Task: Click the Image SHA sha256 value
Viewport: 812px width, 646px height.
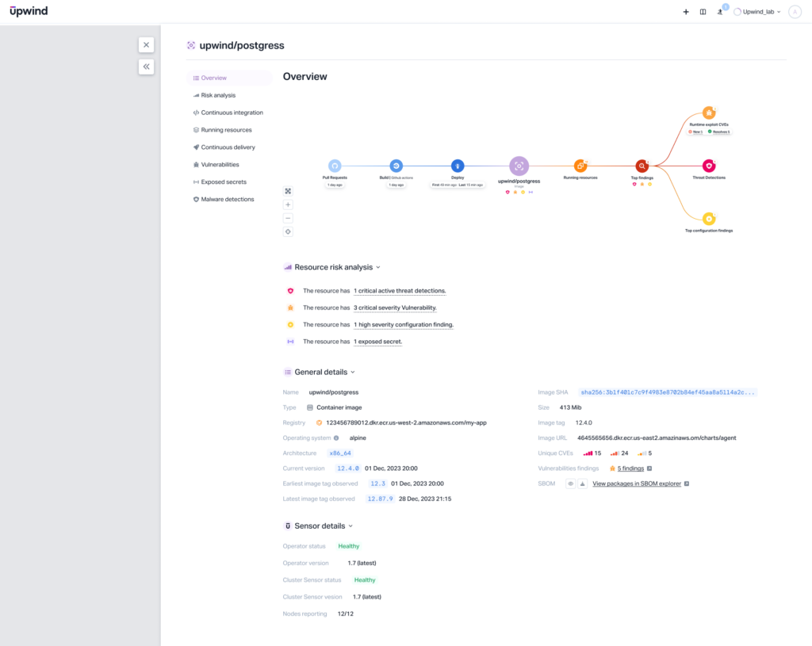Action: (668, 392)
